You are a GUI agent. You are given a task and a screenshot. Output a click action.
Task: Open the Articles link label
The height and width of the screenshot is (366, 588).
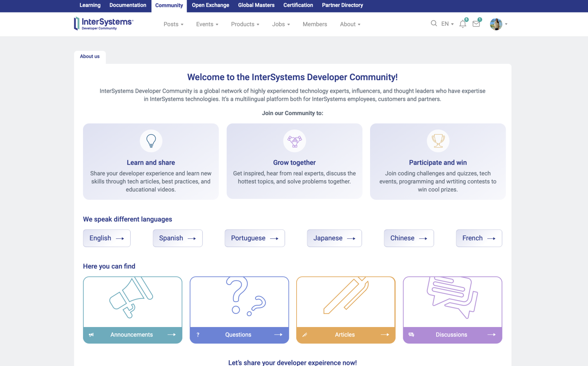point(345,335)
